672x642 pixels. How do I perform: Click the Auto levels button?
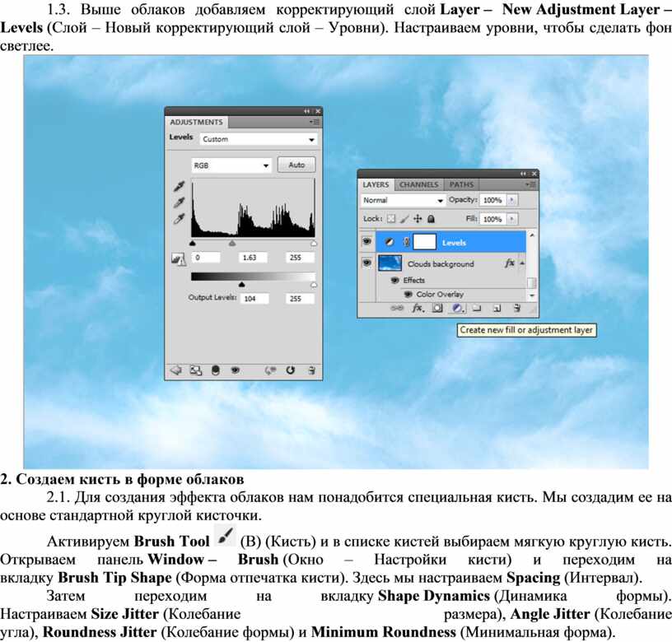pos(296,165)
